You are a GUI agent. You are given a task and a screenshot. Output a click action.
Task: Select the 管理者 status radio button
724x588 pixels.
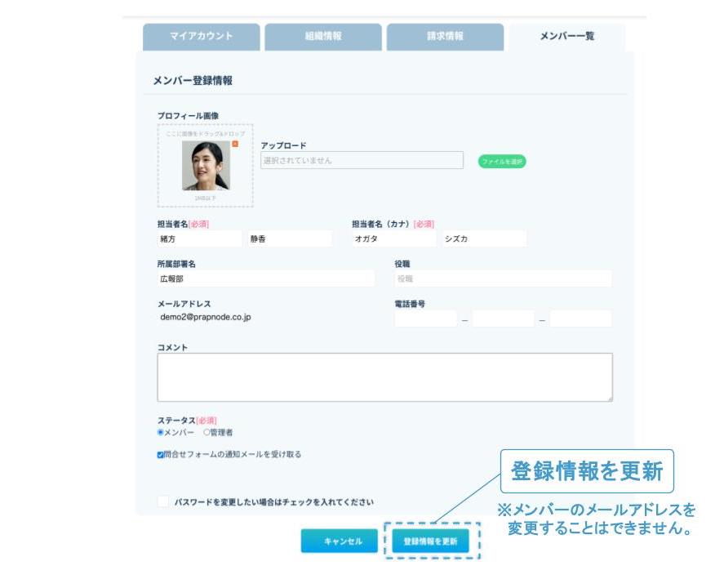tap(207, 433)
